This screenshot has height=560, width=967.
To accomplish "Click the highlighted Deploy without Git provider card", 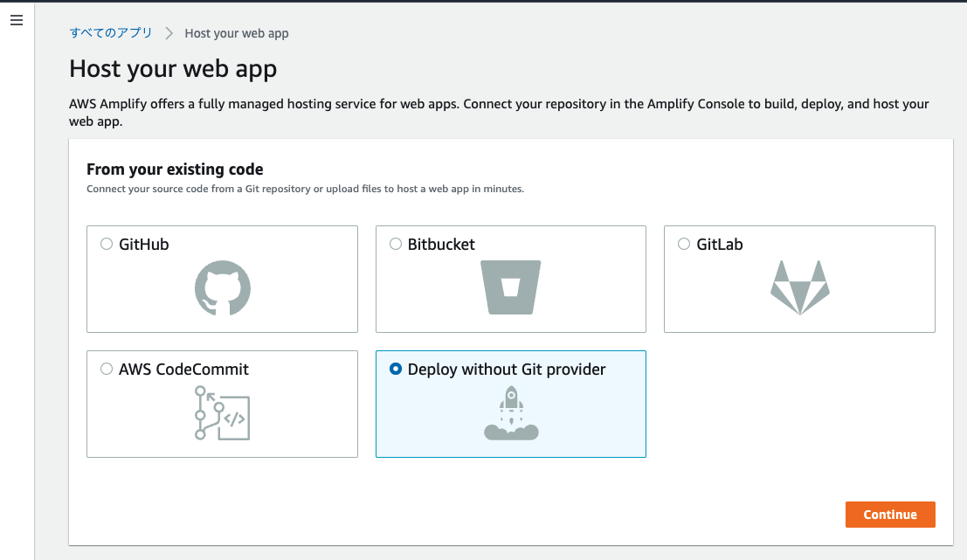I will tap(510, 404).
